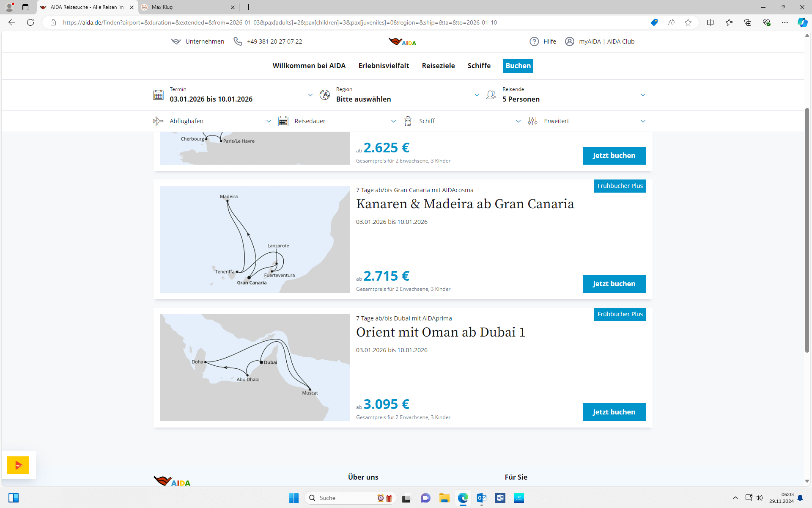Click the myAIDA profile icon
812x508 pixels.
point(570,41)
